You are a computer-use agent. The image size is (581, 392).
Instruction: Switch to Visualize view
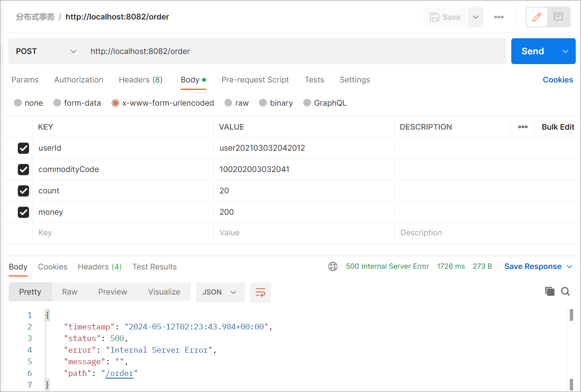click(x=164, y=292)
